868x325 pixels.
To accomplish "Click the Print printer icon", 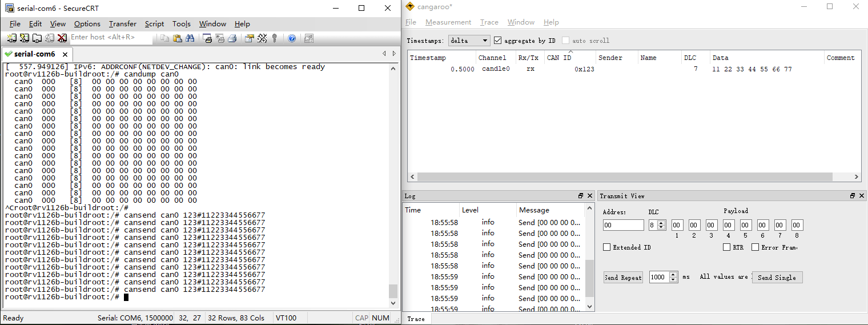I will pyautogui.click(x=232, y=38).
